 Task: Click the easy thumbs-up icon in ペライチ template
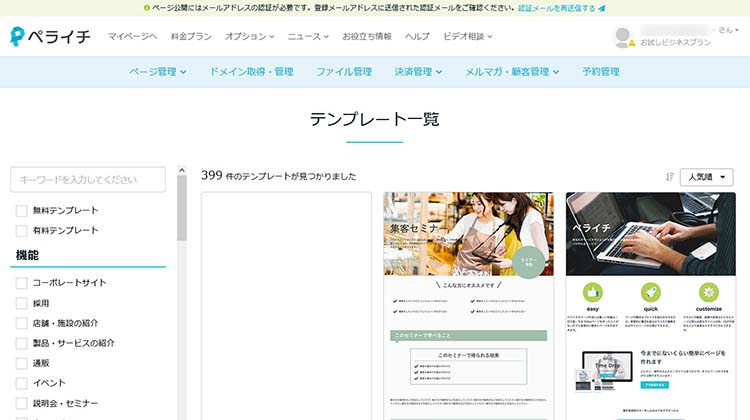pos(593,292)
